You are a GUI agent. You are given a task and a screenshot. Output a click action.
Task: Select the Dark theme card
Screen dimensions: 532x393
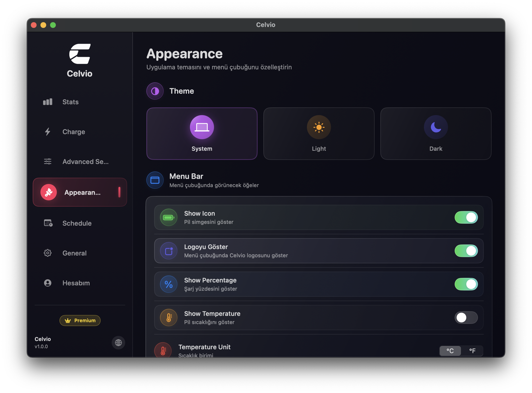tap(436, 133)
